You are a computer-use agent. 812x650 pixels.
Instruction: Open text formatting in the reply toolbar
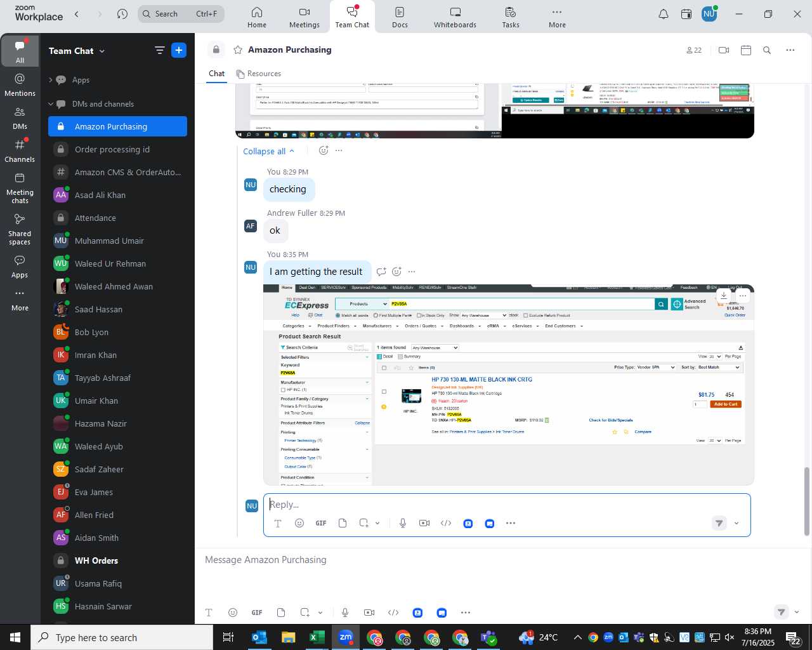click(278, 523)
